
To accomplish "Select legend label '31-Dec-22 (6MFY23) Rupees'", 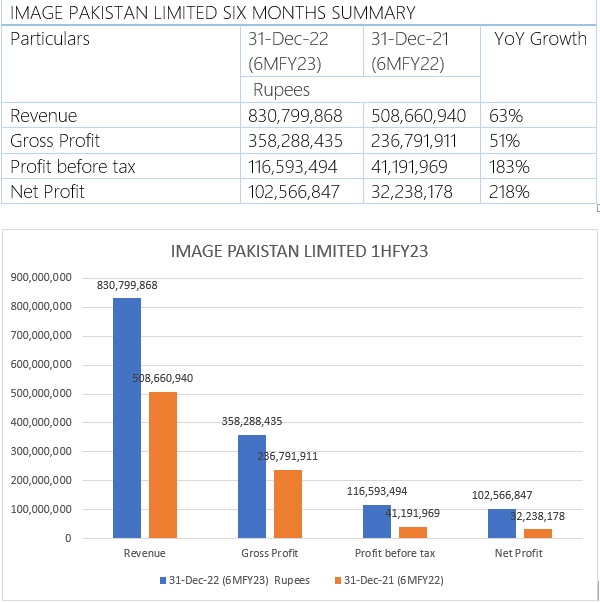I will point(239,580).
